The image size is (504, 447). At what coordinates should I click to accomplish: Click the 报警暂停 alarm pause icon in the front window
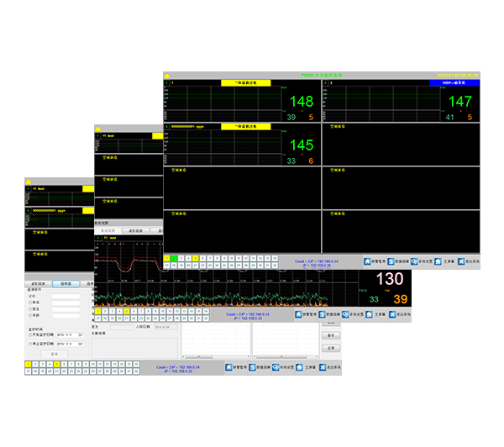pyautogui.click(x=368, y=261)
